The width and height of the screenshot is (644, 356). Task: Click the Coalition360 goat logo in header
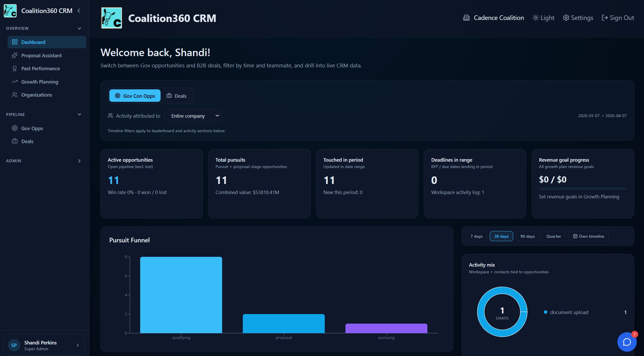111,18
